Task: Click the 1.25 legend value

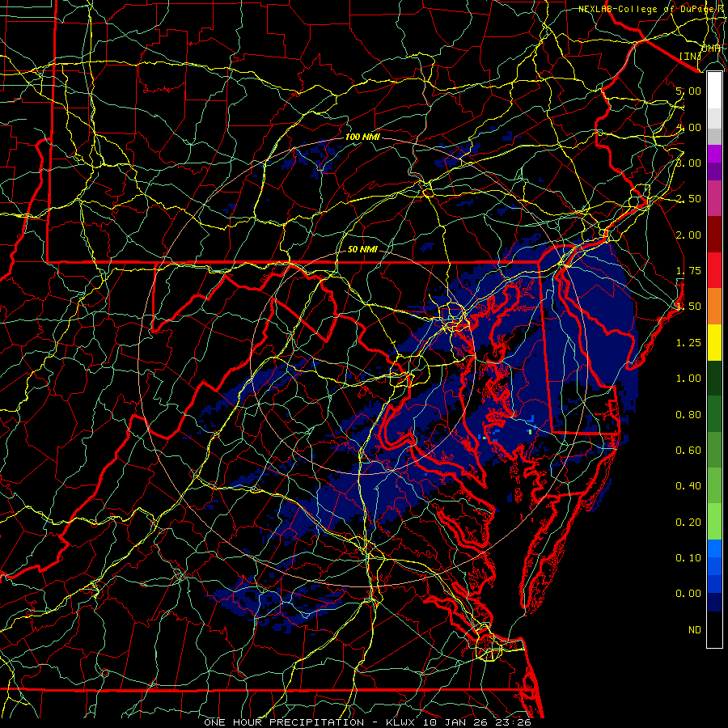Action: pyautogui.click(x=688, y=343)
